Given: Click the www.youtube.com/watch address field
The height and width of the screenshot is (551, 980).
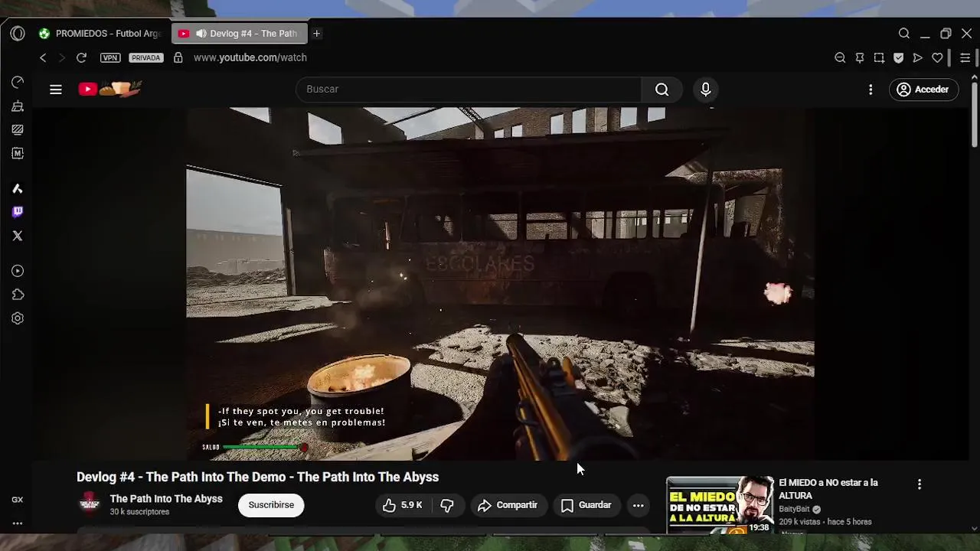Looking at the screenshot, I should click(250, 57).
